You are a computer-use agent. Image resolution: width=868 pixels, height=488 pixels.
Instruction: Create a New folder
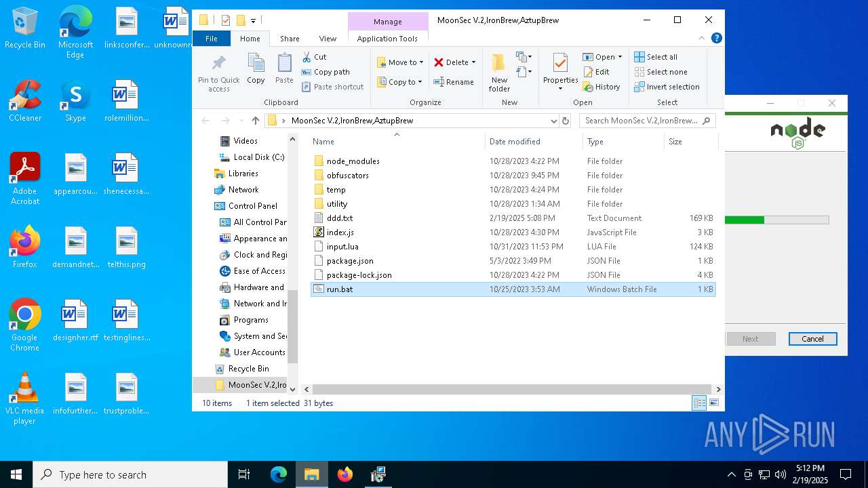click(x=499, y=73)
